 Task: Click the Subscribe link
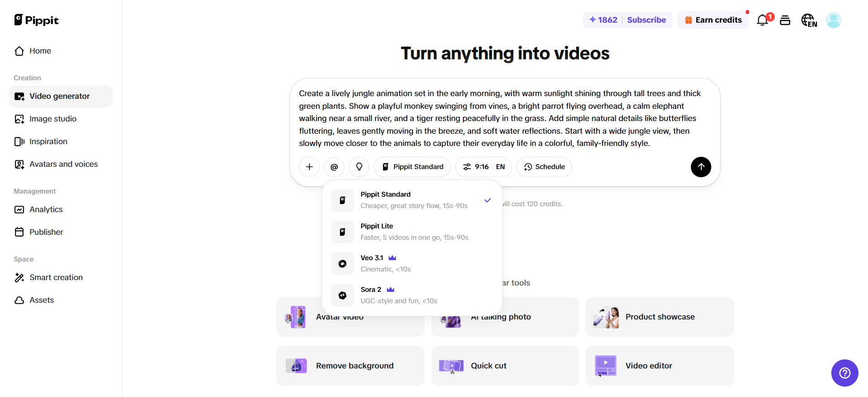pos(646,20)
